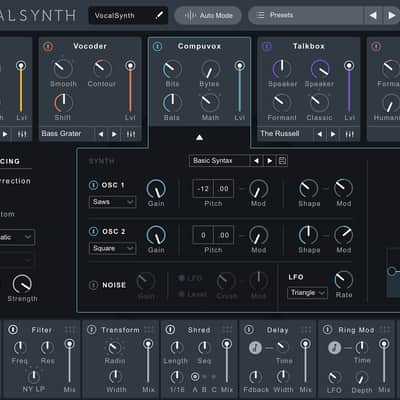
Task: Click Filter type NY LP knob
Action: coord(34,377)
